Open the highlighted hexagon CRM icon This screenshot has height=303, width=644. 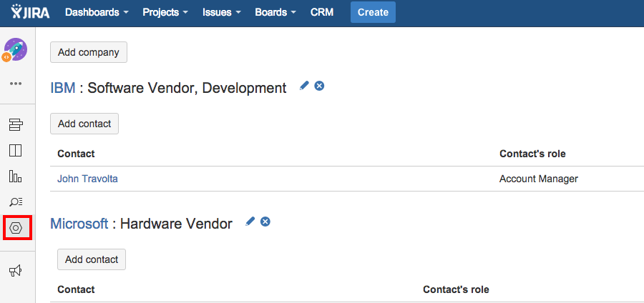click(x=16, y=228)
